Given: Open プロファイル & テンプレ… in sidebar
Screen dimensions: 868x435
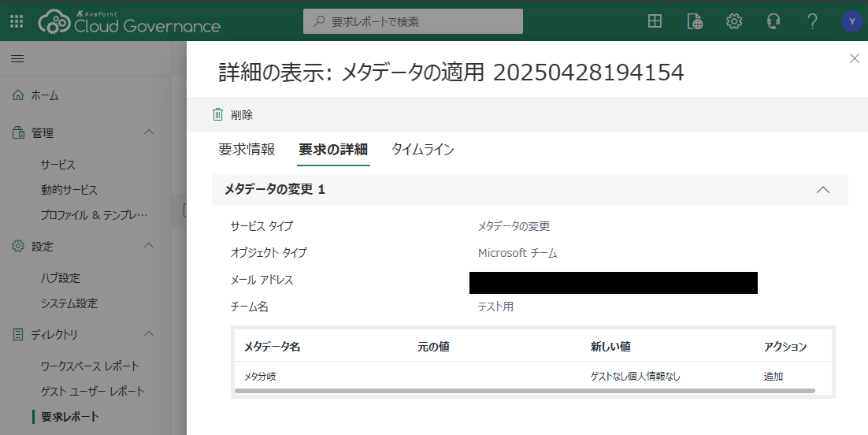Looking at the screenshot, I should (94, 215).
